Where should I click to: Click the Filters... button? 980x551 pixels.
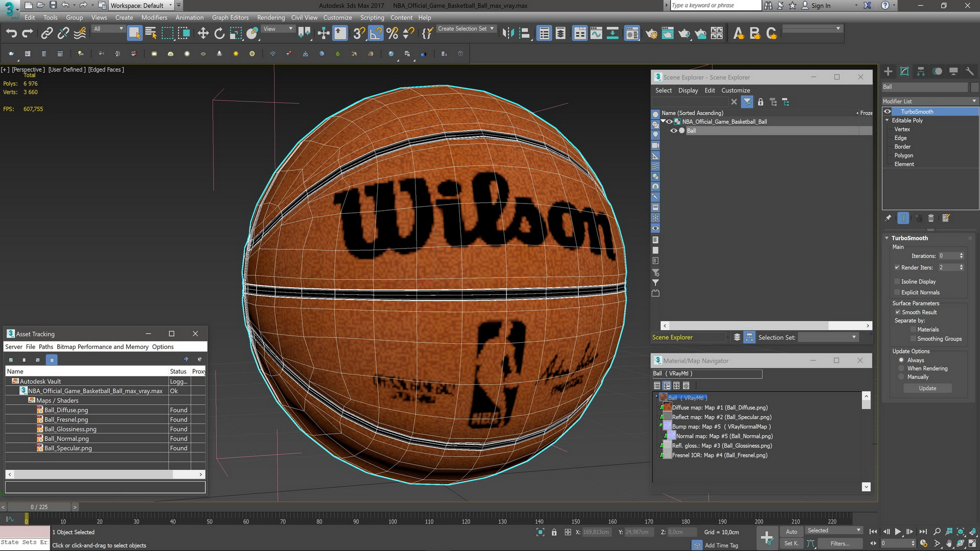click(x=840, y=543)
